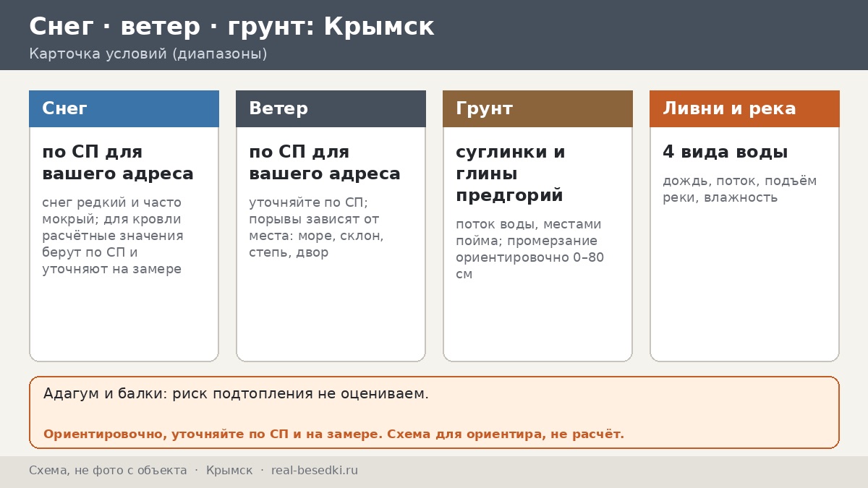Click the text 'поток воды, местами пойма'
868x488 pixels.
pyautogui.click(x=529, y=232)
